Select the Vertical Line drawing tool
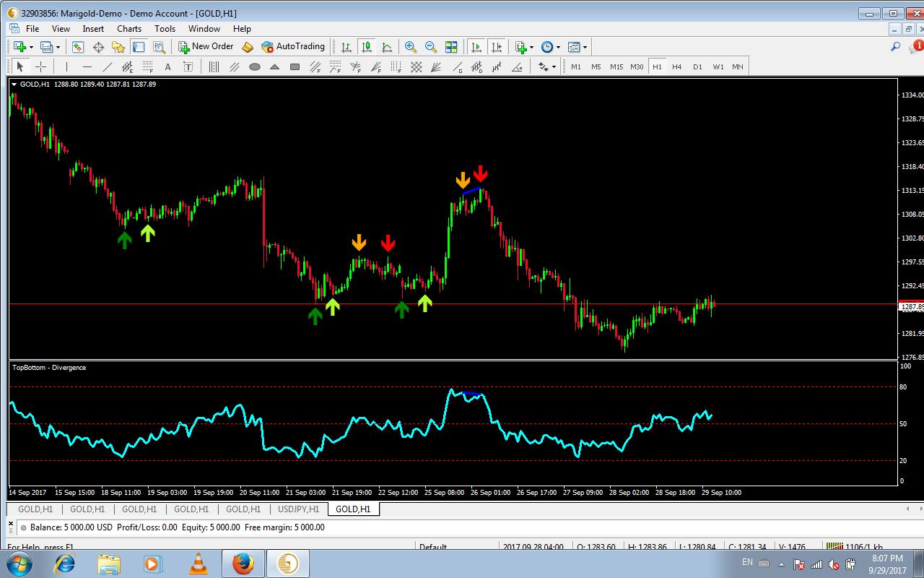The width and height of the screenshot is (924, 578). click(x=66, y=66)
